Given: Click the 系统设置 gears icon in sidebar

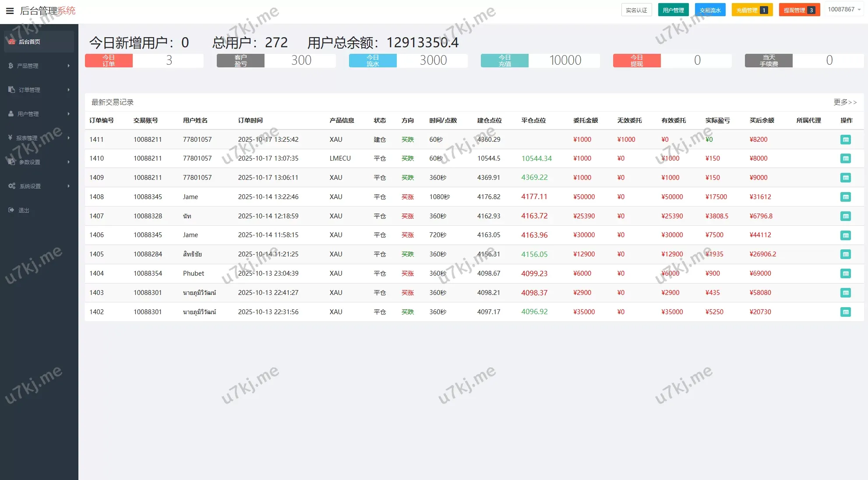Looking at the screenshot, I should tap(12, 186).
